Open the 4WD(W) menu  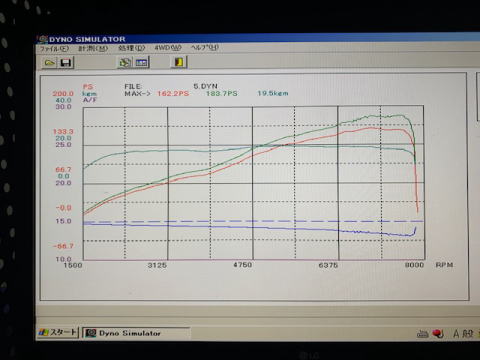(x=168, y=48)
